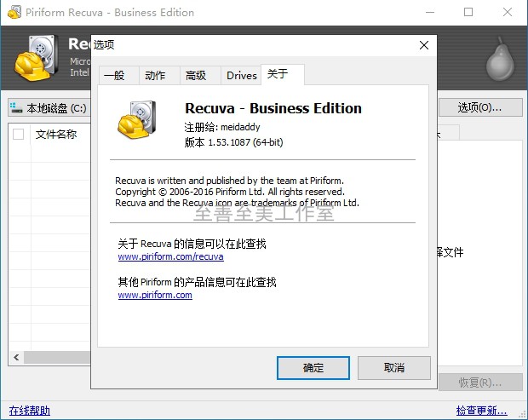
Task: Click the Piriform pear logo
Action: (x=500, y=60)
